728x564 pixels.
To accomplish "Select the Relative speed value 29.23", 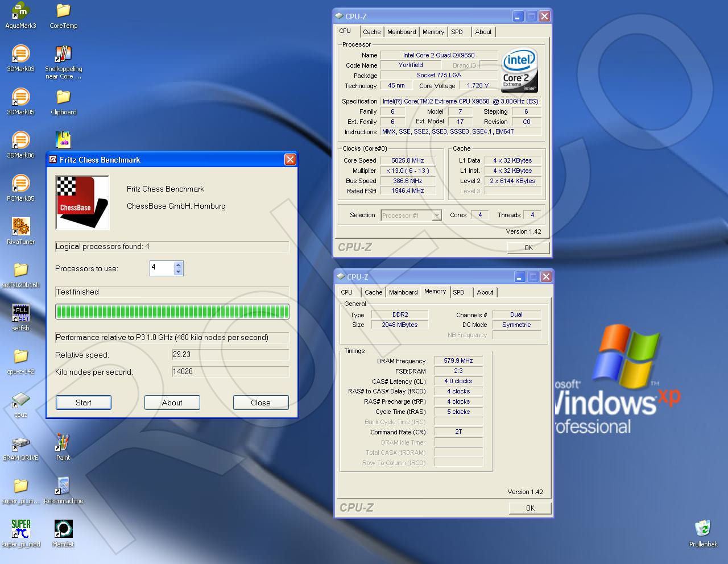I will tap(230, 354).
